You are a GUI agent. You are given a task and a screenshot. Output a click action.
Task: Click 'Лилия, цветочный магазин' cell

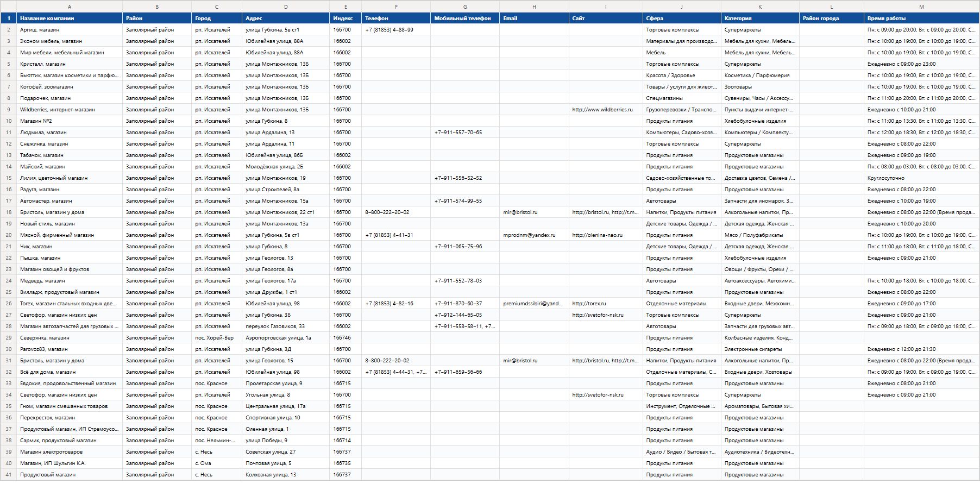[x=70, y=178]
